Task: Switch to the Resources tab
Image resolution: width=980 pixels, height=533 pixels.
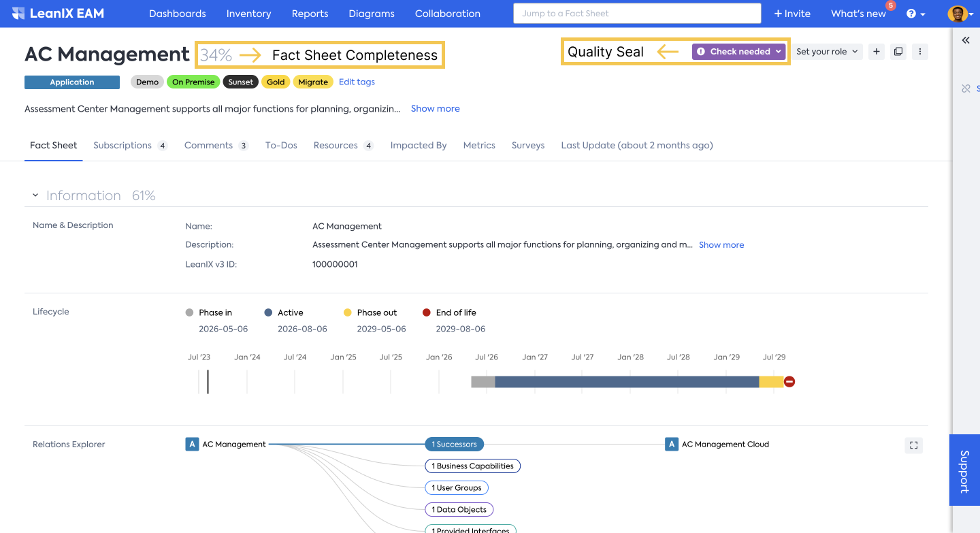Action: [343, 145]
